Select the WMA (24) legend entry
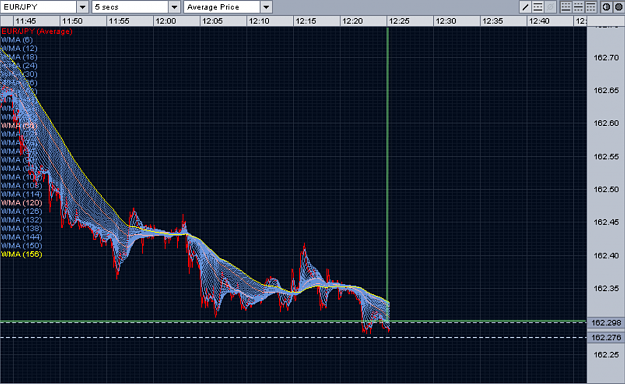 tap(19, 65)
